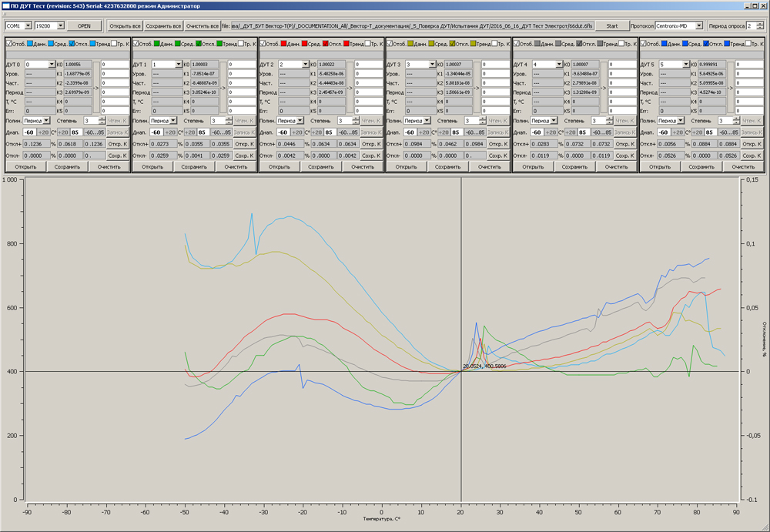
Task: Click the -60...85 range button in ДУТ 4 panel
Action: pyautogui.click(x=604, y=132)
